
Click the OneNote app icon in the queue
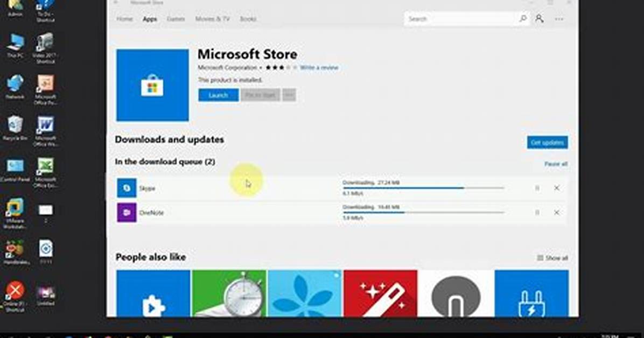coord(127,213)
